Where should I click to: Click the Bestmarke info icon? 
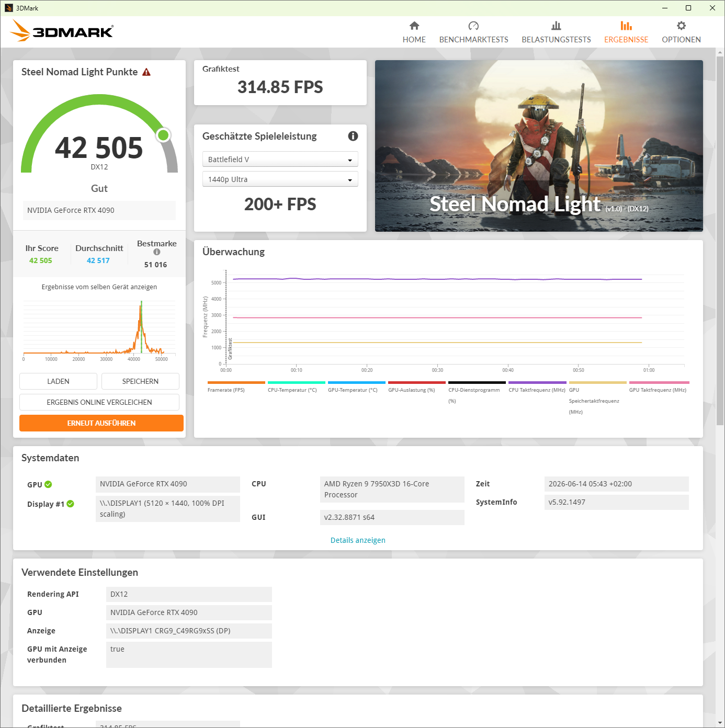tap(156, 252)
